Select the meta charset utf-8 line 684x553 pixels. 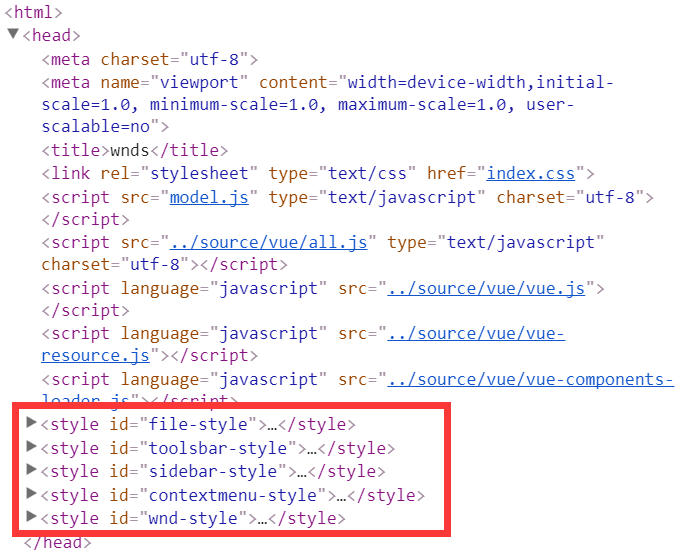pos(150,59)
